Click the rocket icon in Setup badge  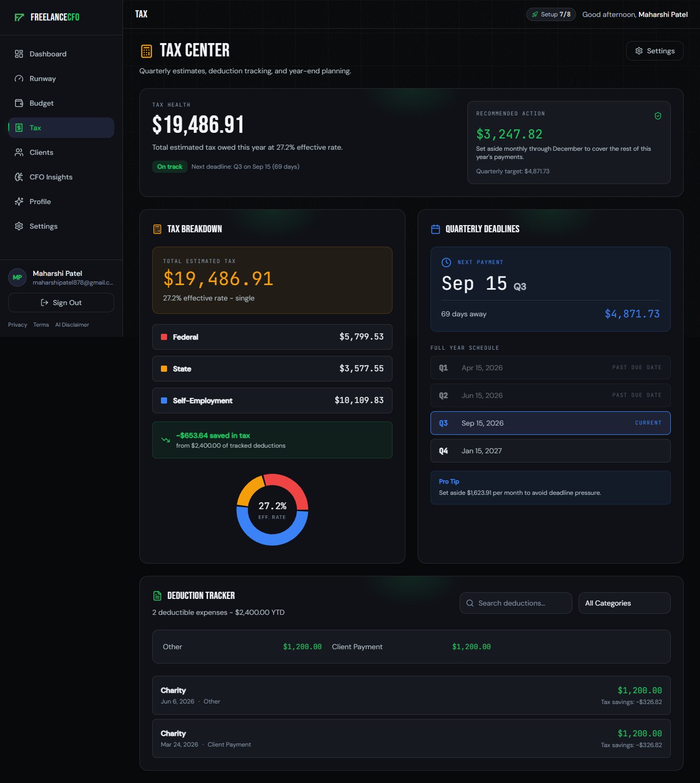point(535,14)
